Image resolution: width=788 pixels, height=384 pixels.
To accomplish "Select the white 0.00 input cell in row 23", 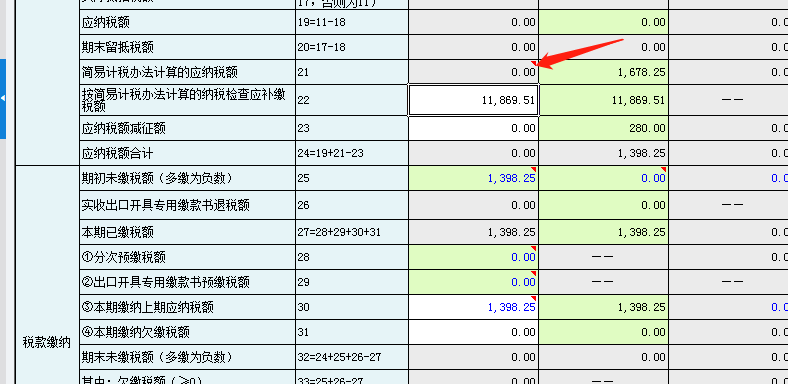I will pos(473,128).
